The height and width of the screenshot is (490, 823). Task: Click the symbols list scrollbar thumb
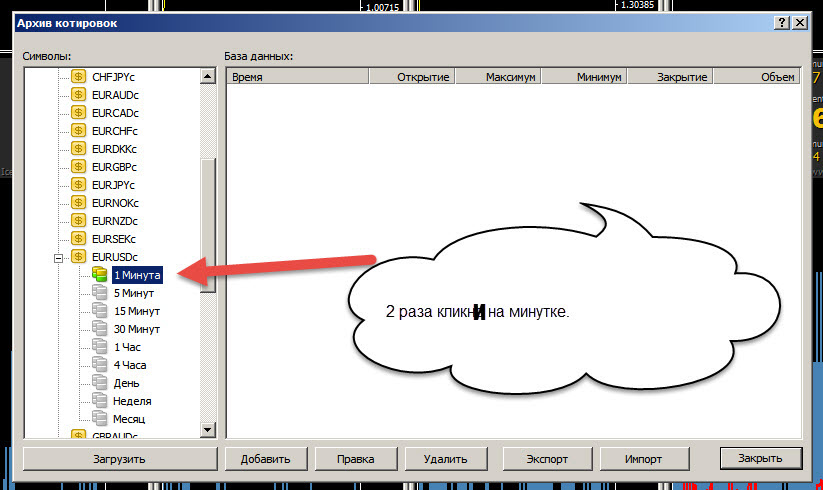208,226
